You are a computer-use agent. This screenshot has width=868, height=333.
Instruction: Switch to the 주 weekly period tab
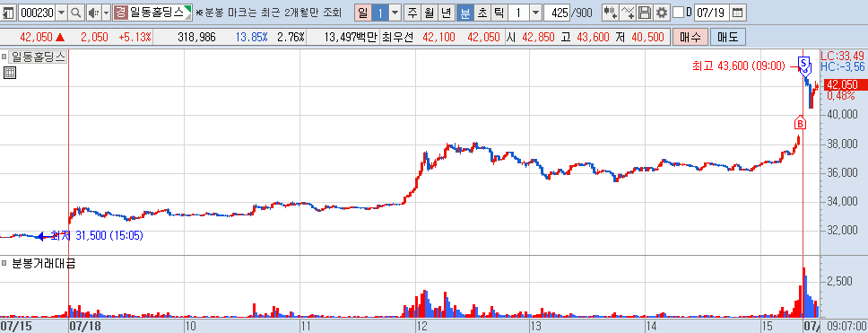[x=412, y=13]
